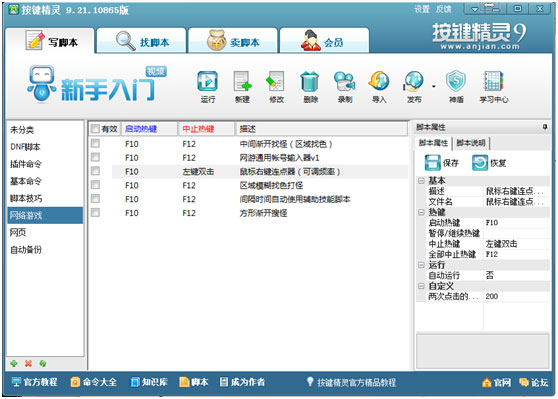
Task: Select the 自动备份 category
Action: coord(45,250)
